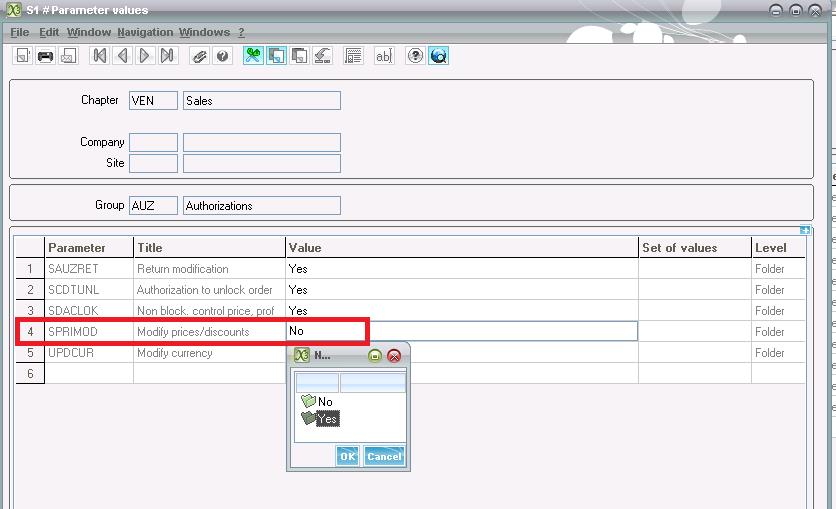The height and width of the screenshot is (509, 836).
Task: Open the Navigation menu
Action: [145, 32]
